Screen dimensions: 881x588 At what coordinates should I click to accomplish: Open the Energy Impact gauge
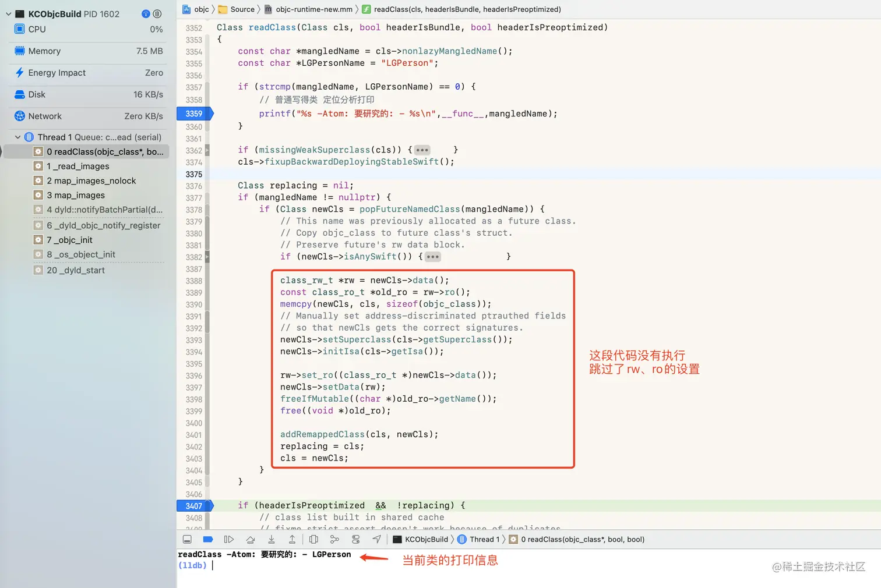(89, 73)
